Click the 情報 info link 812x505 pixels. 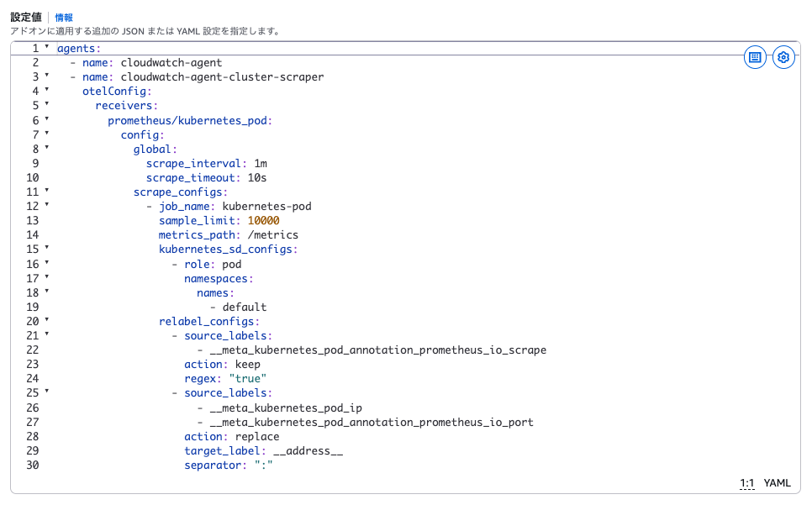(x=64, y=17)
